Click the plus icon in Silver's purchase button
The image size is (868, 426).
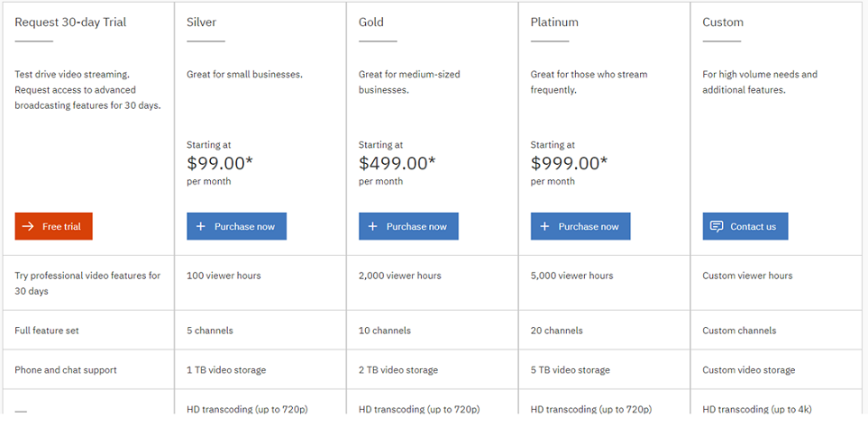click(201, 227)
